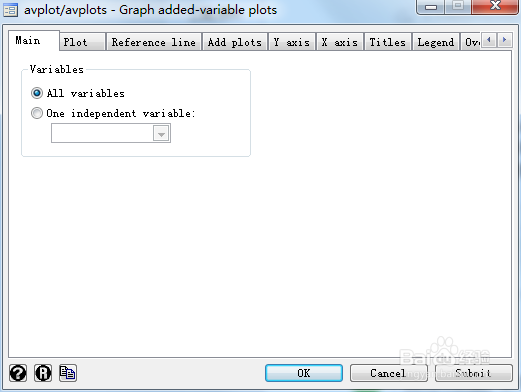Expand the independent variable dropdown arrow
The height and width of the screenshot is (392, 521).
[161, 133]
